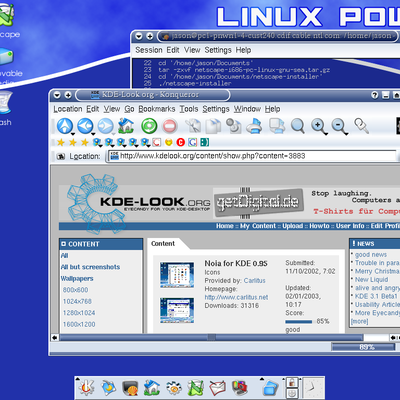400x400 pixels.
Task: Open the Wallpapers category link
Action: (x=77, y=279)
